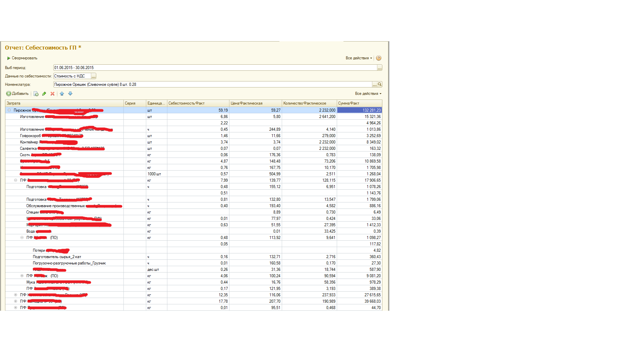Open Номенклатура selection ellipsis button

coord(375,84)
